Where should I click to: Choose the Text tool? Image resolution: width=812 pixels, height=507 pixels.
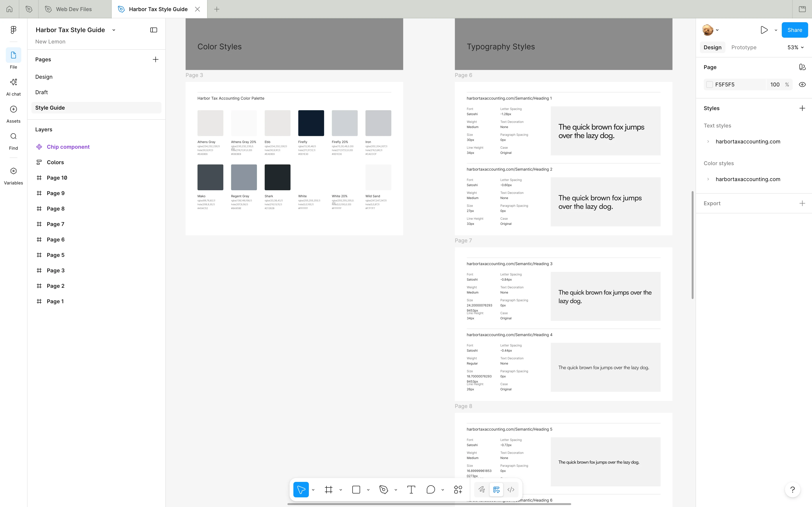411,490
